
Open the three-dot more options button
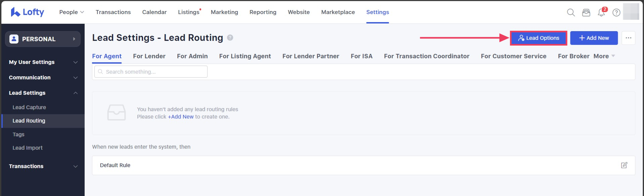pyautogui.click(x=628, y=38)
